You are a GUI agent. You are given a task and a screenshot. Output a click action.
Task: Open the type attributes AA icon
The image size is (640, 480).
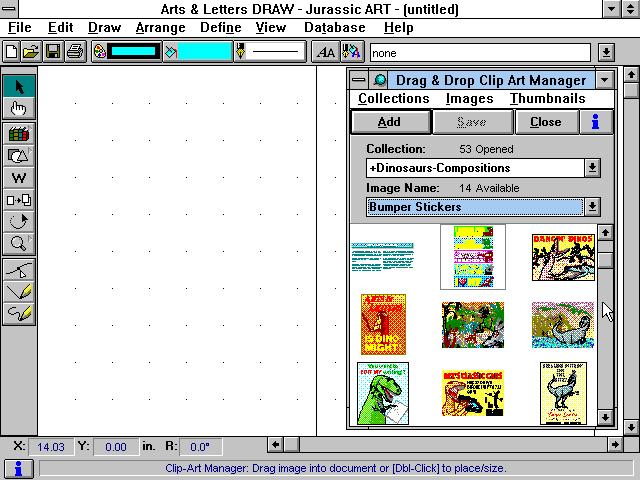(x=326, y=52)
